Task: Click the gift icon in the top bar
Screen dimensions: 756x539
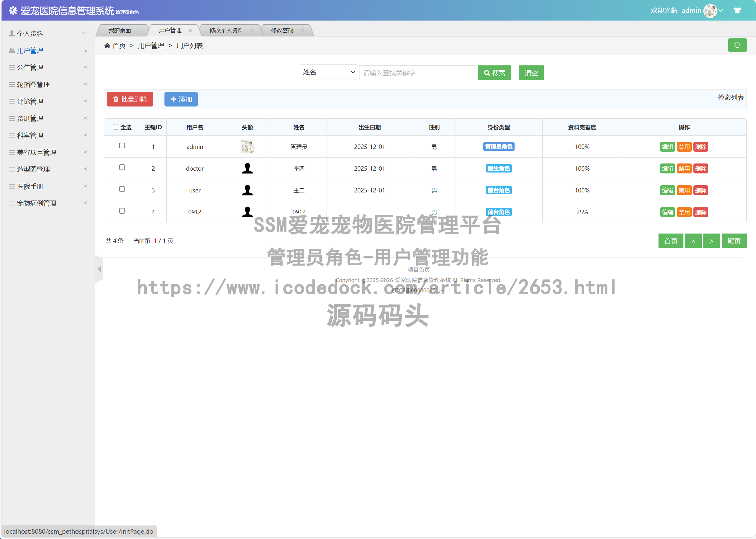Action: 737,10
